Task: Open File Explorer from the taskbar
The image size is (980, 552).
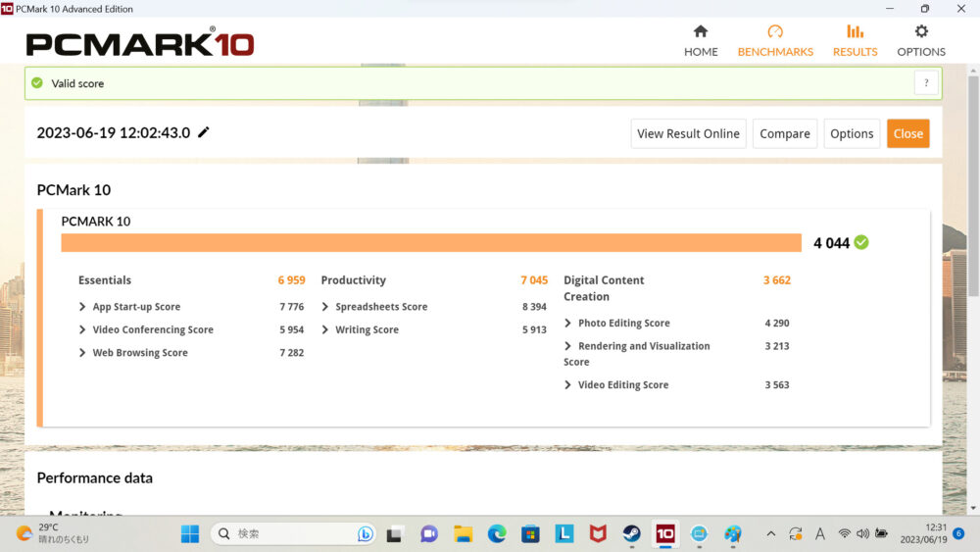Action: (x=464, y=534)
